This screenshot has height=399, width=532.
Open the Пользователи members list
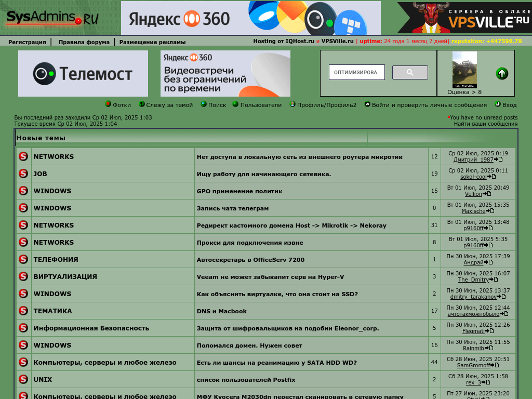point(260,105)
